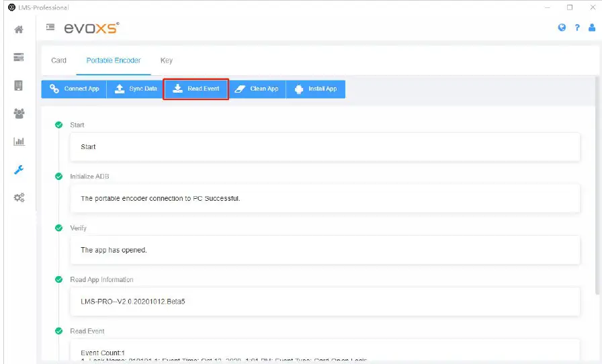Screen dimensions: 602x364
Task: Click the Install App button
Action: click(x=316, y=89)
